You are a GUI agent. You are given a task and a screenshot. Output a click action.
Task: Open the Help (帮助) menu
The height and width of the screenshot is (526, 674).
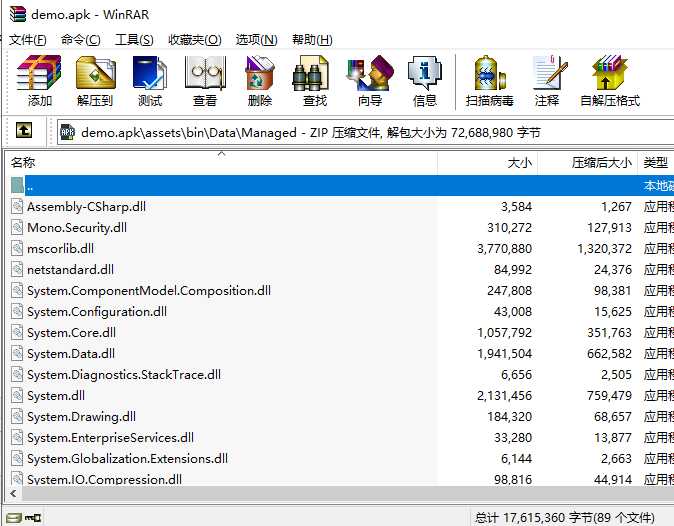tap(312, 40)
